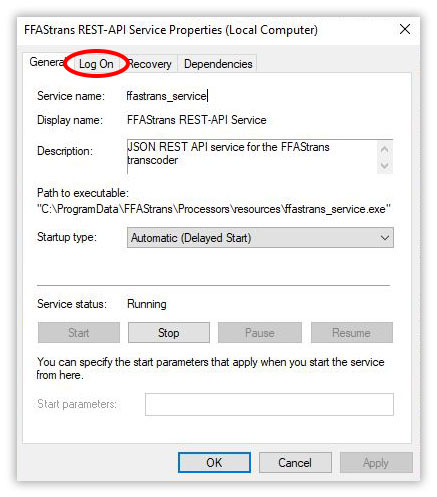Click the Startup type chevron arrow
The height and width of the screenshot is (497, 437).
tap(385, 238)
